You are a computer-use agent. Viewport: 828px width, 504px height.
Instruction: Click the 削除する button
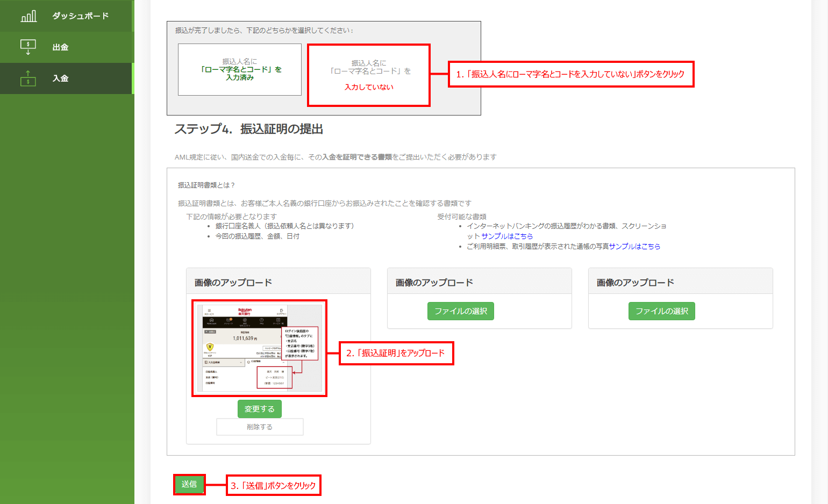click(259, 427)
